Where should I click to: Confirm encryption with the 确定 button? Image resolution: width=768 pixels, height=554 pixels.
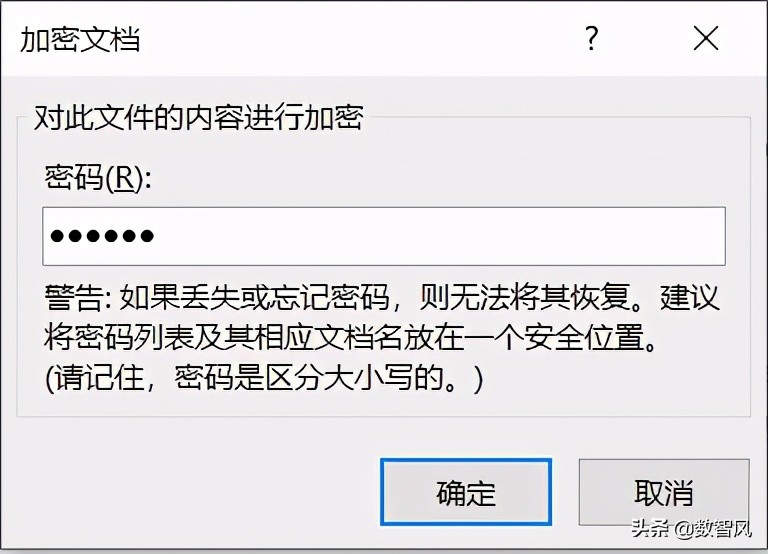[466, 492]
